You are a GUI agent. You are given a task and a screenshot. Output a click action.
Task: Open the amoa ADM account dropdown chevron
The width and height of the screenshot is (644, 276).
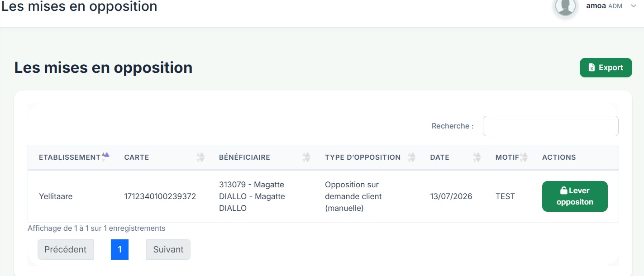pyautogui.click(x=633, y=6)
